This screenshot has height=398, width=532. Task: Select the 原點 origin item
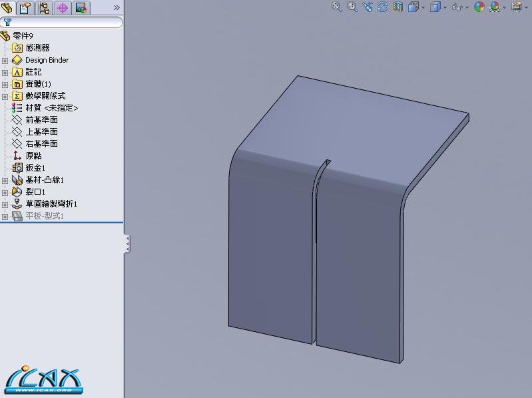click(33, 156)
